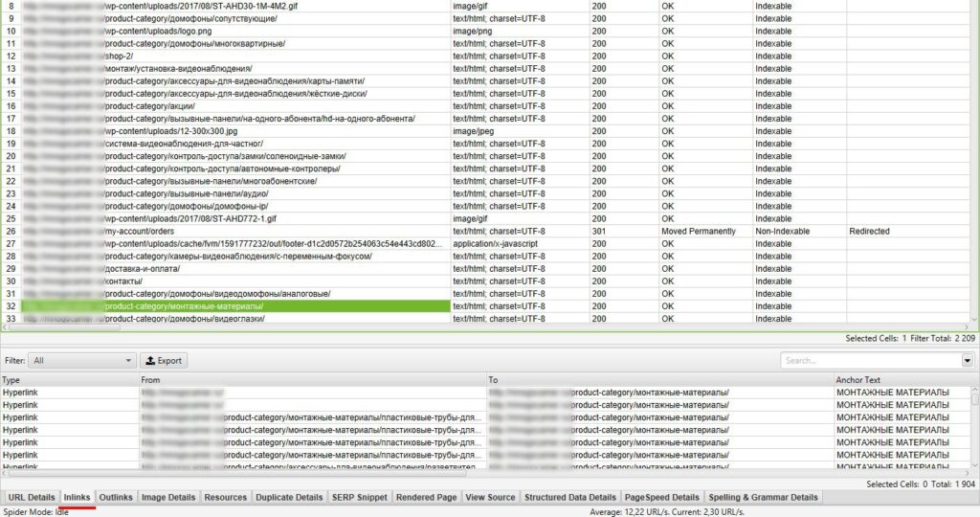Screen dimensions: 980x517
Task: Open the PageSpeed Details tab
Action: [x=661, y=497]
